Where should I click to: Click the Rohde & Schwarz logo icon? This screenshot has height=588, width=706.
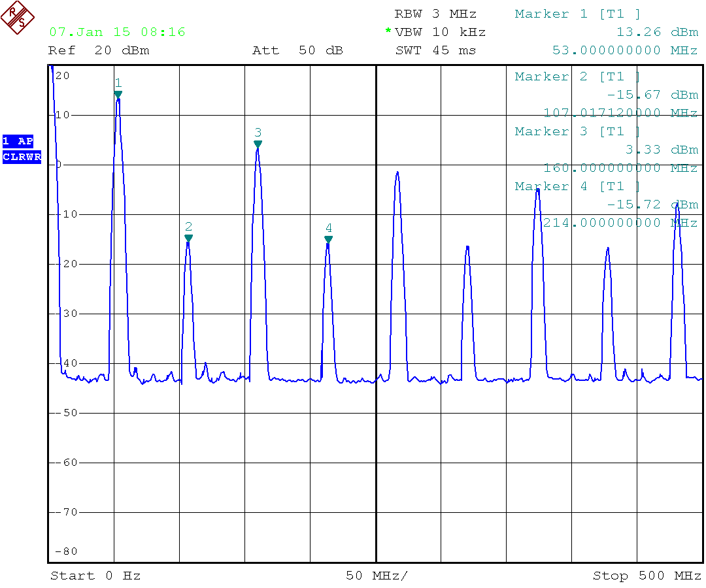(x=18, y=18)
